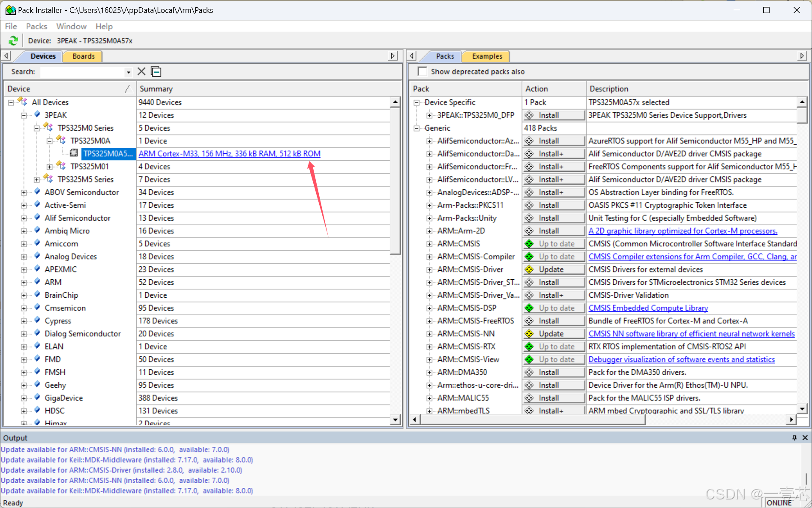812x508 pixels.
Task: Collapse the Generic pack group
Action: [x=416, y=128]
